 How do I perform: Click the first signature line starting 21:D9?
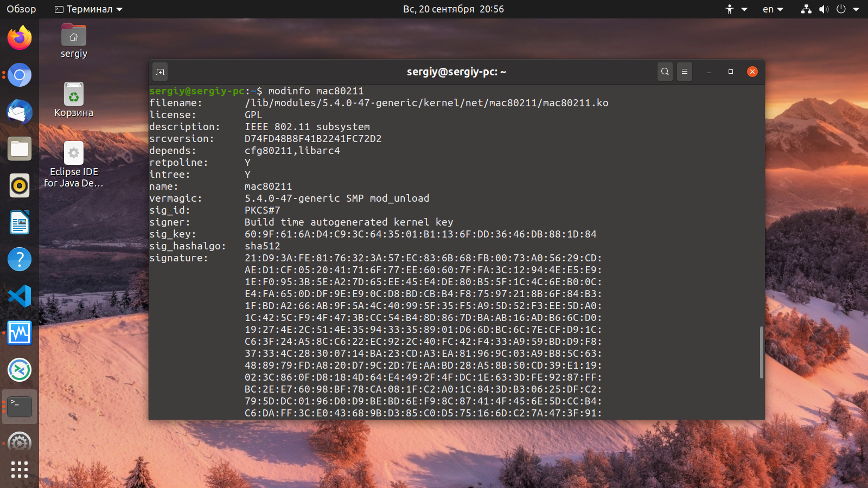(x=423, y=258)
